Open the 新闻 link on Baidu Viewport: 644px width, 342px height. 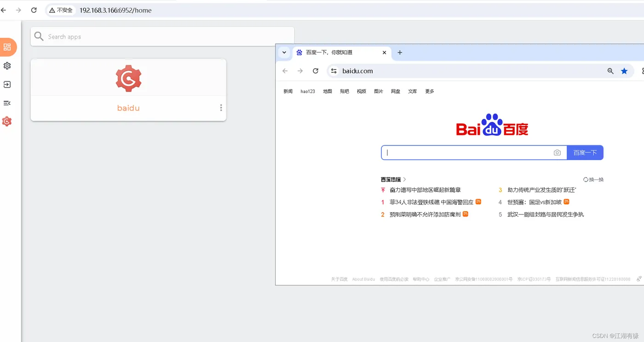click(x=288, y=91)
